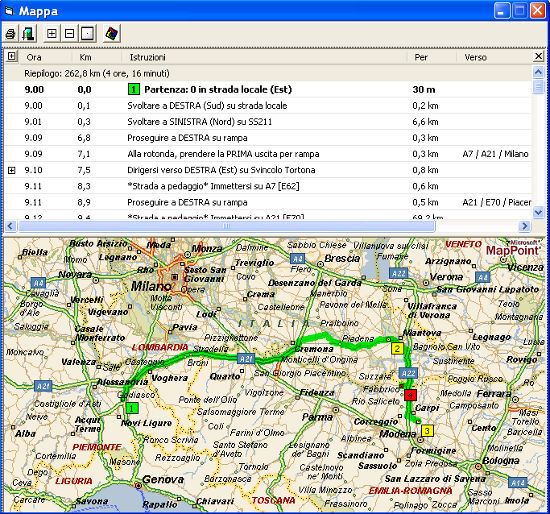
Task: Click Modena label on map
Action: point(397,434)
